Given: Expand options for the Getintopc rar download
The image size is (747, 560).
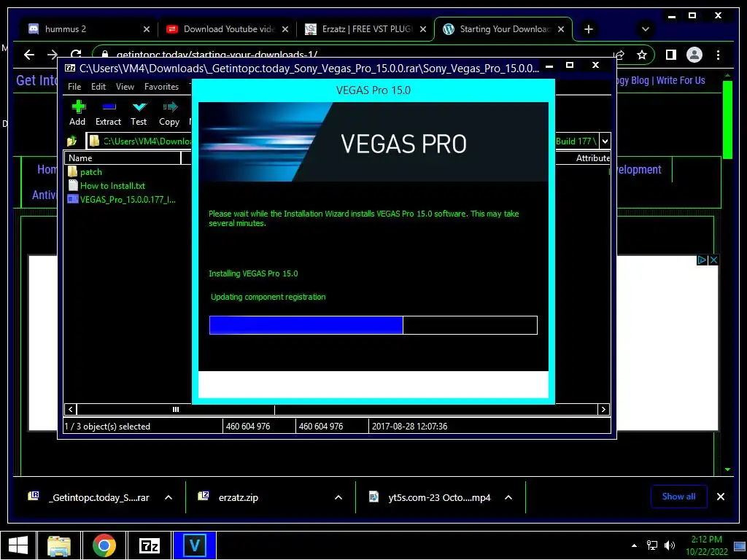Looking at the screenshot, I should click(169, 497).
